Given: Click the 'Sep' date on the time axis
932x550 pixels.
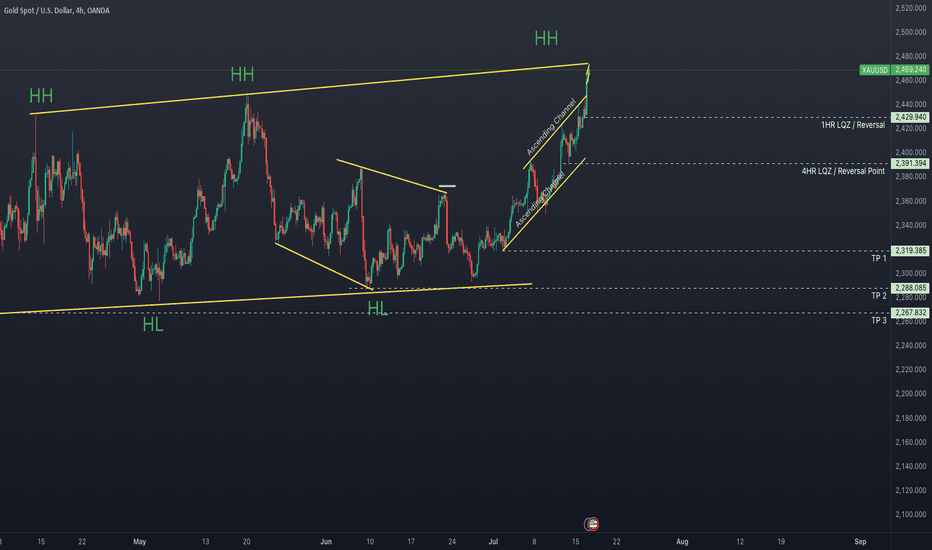Looking at the screenshot, I should click(x=860, y=542).
